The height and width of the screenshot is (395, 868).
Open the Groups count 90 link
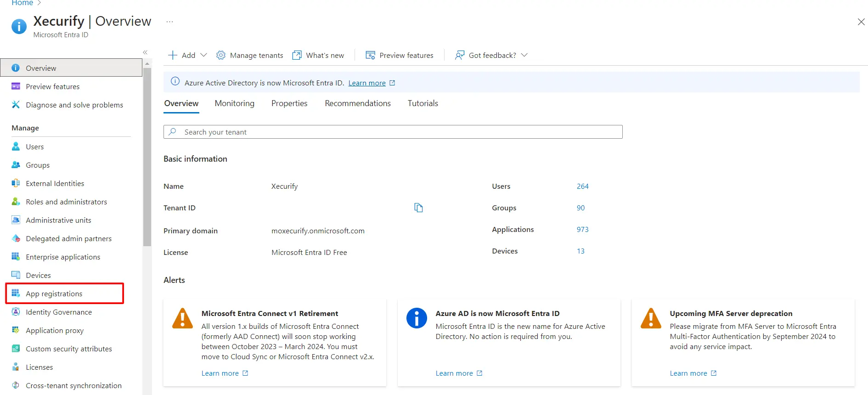tap(581, 208)
